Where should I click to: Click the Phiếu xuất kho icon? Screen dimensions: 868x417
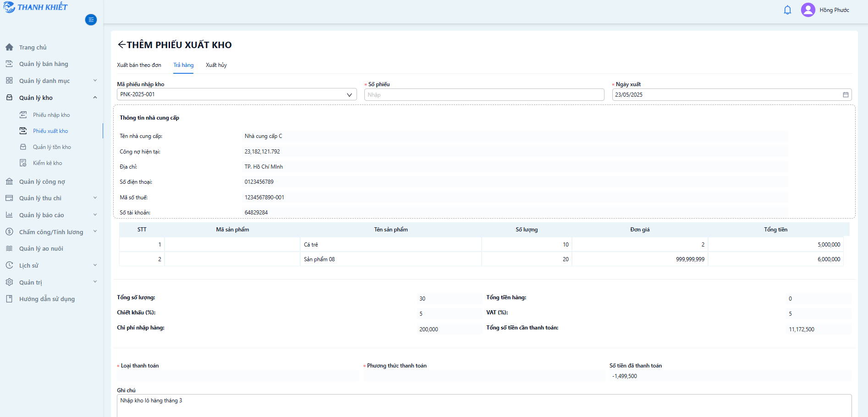[x=23, y=131]
